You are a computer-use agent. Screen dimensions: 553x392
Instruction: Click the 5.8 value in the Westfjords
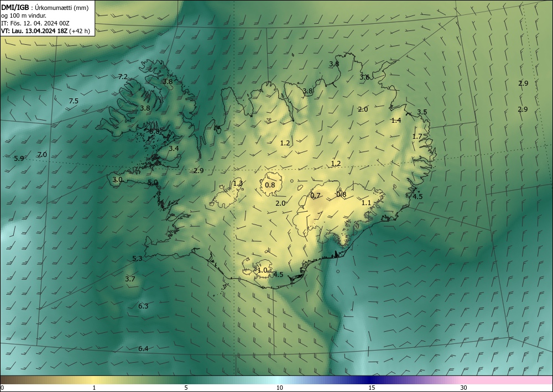coord(154,132)
